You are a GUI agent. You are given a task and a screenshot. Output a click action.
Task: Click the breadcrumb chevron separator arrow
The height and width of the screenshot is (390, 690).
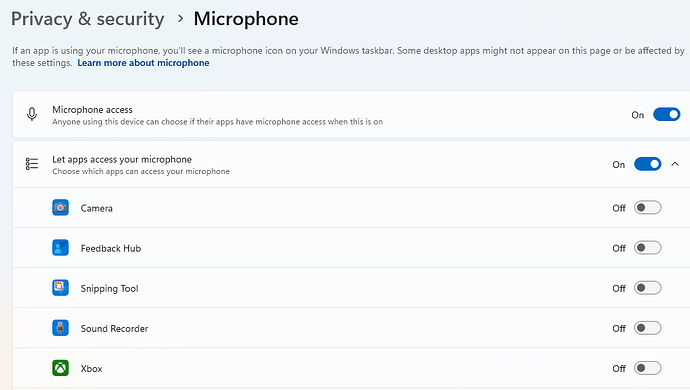click(x=180, y=18)
